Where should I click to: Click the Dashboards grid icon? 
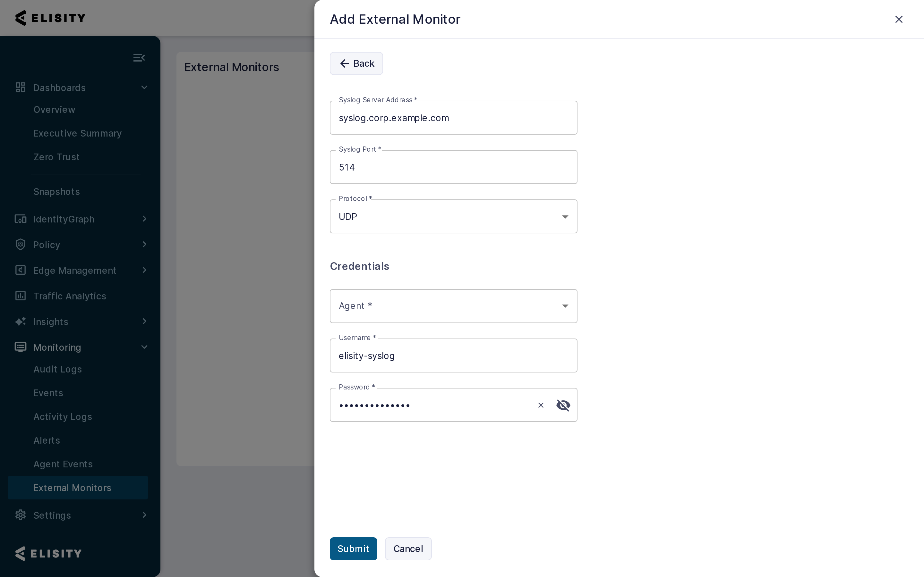(x=20, y=88)
